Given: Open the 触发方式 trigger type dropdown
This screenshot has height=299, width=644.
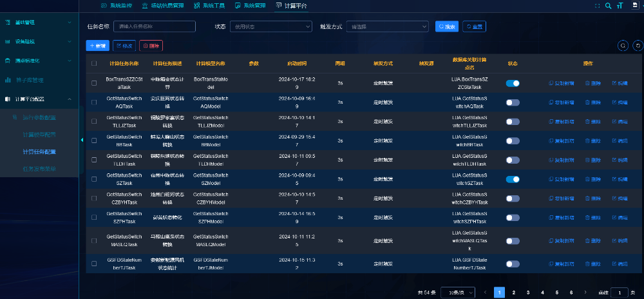Looking at the screenshot, I should point(387,26).
